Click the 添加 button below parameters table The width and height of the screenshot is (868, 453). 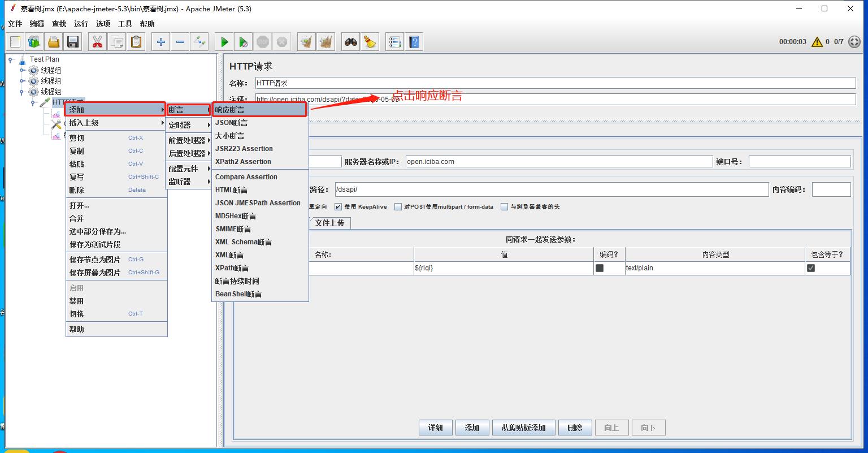coord(472,428)
